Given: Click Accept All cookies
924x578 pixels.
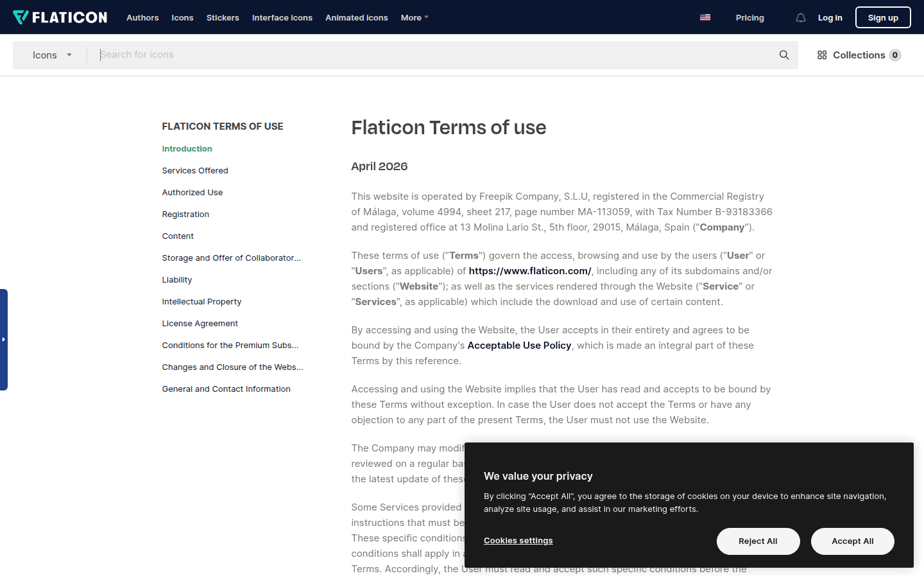Looking at the screenshot, I should click(x=852, y=541).
